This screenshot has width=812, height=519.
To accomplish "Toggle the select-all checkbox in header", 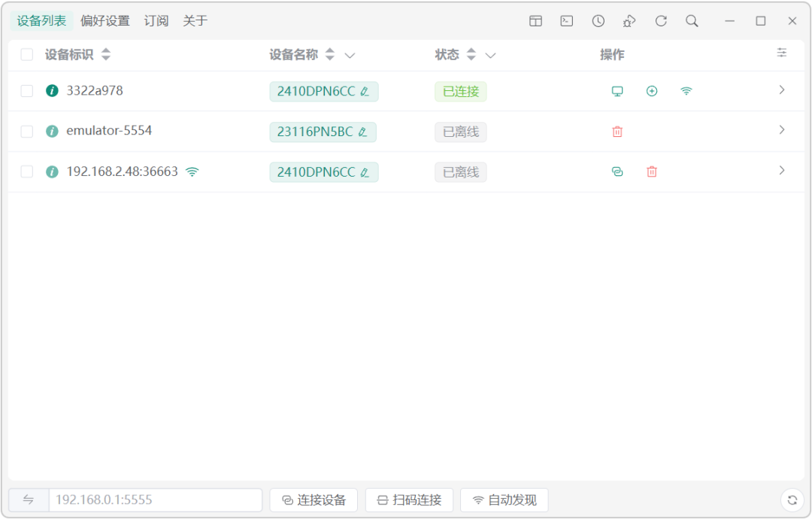I will [x=27, y=54].
